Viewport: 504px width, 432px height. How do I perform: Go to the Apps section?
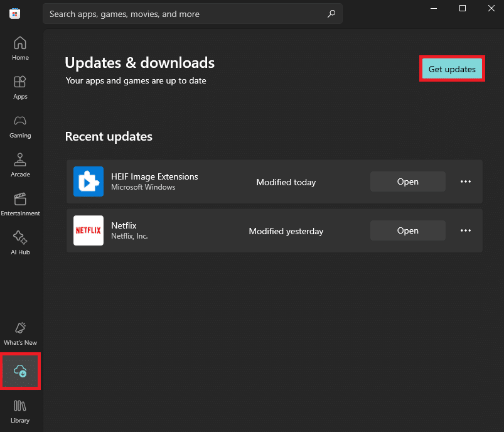coord(20,87)
